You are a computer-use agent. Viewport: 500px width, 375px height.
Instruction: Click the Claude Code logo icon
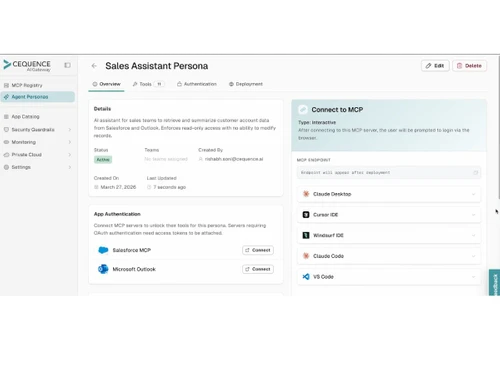coord(306,256)
